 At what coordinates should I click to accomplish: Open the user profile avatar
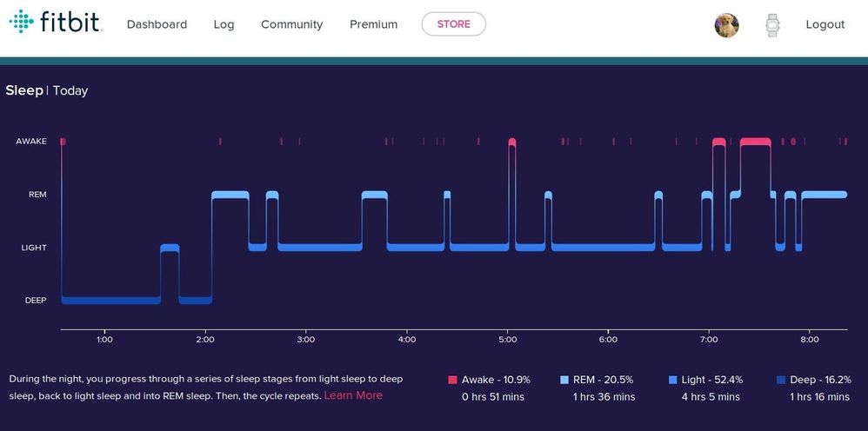coord(726,25)
